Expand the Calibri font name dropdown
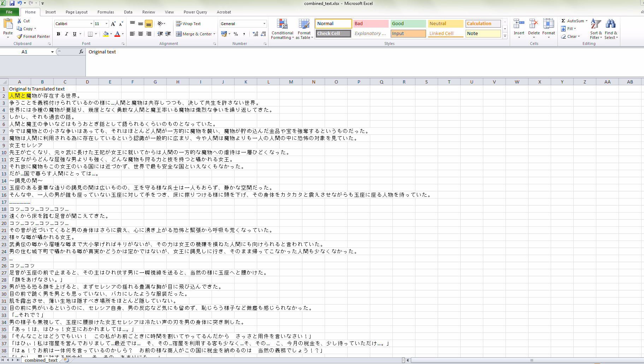The width and height of the screenshot is (644, 364). click(x=91, y=24)
